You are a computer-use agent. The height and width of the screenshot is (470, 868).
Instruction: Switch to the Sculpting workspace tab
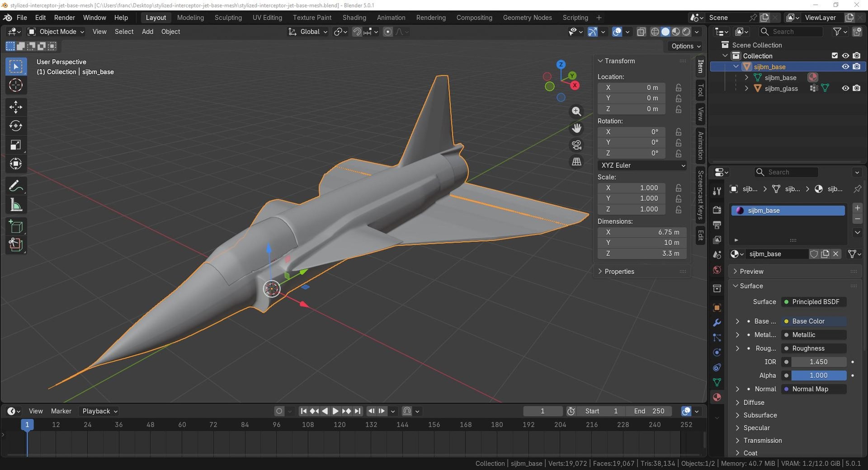pyautogui.click(x=228, y=18)
